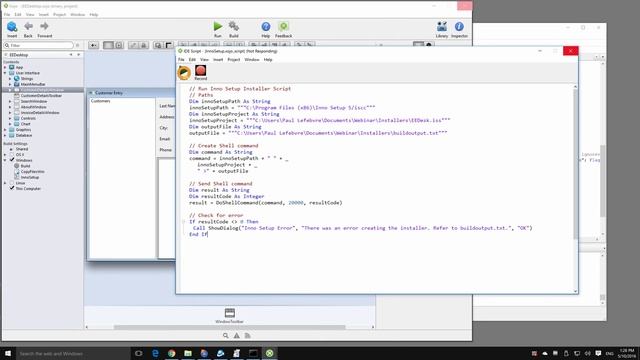Select CustomerDetailsToolbar in navigator
Screen dimensions: 640x360
tap(41, 96)
